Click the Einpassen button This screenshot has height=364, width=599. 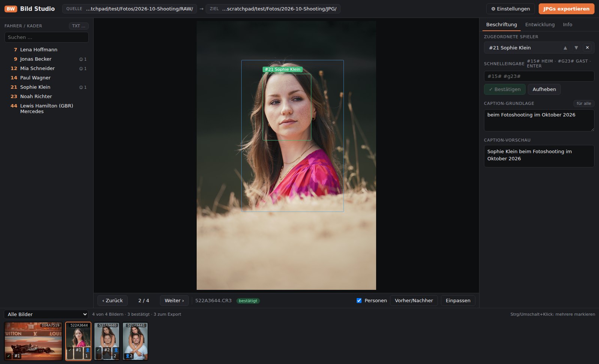[x=458, y=300]
